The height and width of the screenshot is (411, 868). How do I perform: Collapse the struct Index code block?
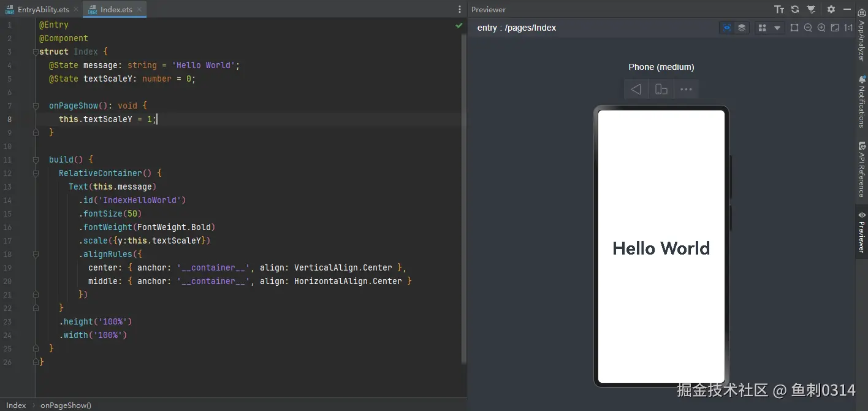point(36,52)
